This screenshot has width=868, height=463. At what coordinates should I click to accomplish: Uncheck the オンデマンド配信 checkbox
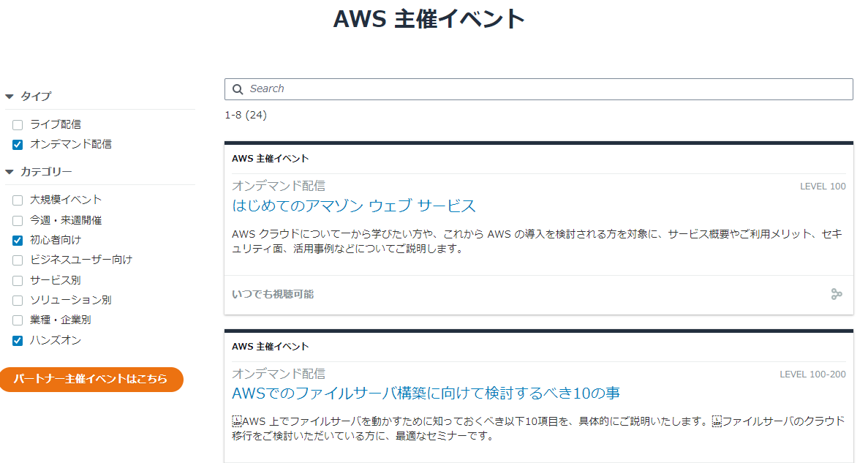pos(18,145)
